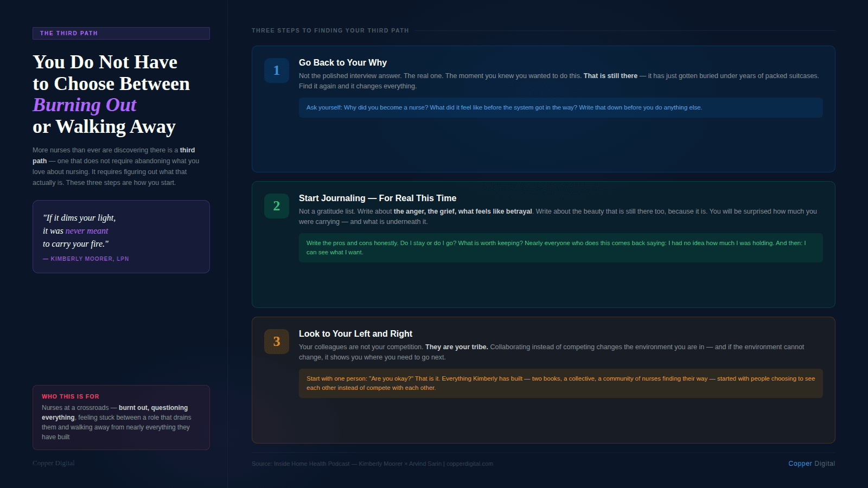868x488 pixels.
Task: Click the 'Nurses at a crossroads' description text
Action: 117,422
